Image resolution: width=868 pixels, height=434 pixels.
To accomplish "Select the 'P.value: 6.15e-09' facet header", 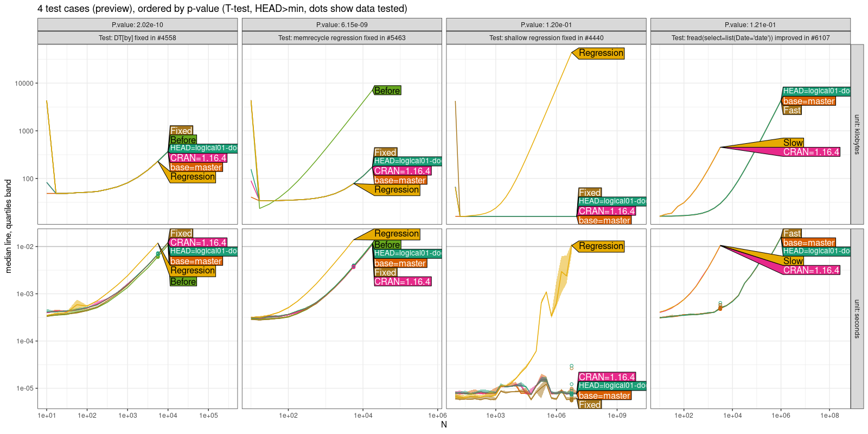I will point(342,25).
